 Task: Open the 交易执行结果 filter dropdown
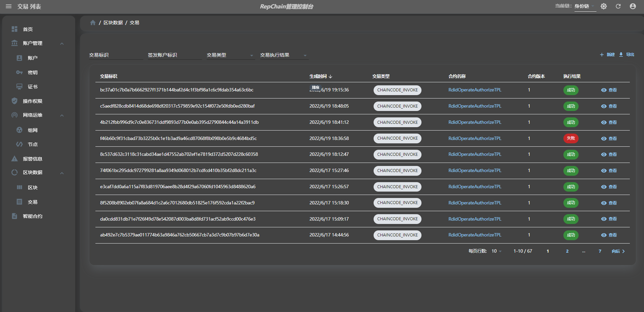(x=284, y=55)
